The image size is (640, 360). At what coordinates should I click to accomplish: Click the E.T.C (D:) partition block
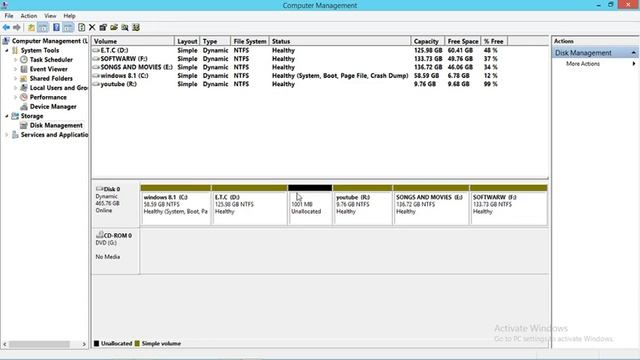pos(249,204)
